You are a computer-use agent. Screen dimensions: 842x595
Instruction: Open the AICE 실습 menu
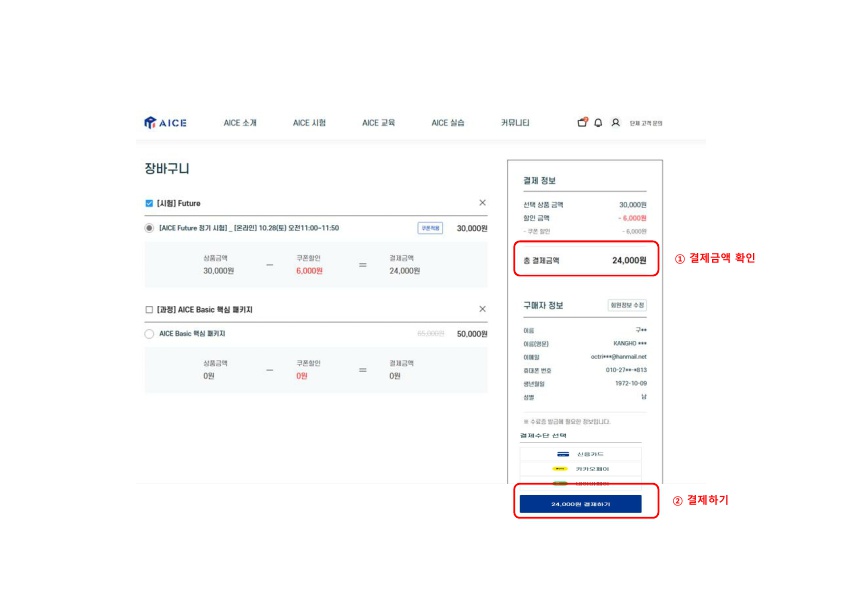[x=447, y=123]
